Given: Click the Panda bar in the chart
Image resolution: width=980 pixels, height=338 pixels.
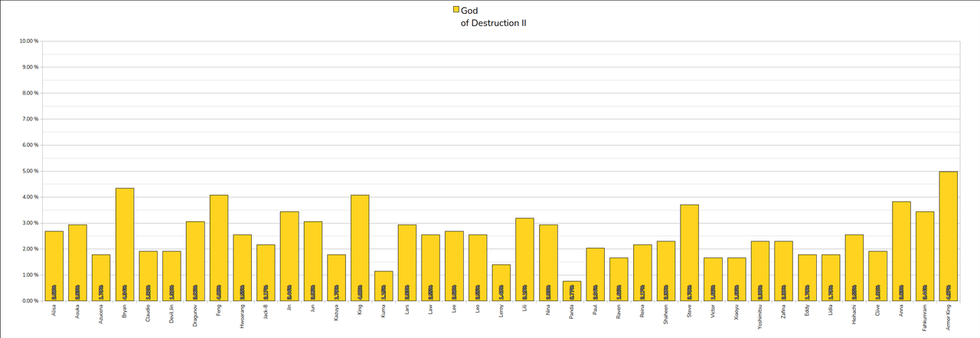Looking at the screenshot, I should tap(572, 291).
